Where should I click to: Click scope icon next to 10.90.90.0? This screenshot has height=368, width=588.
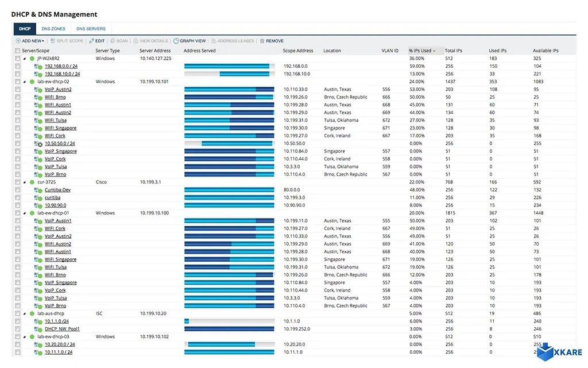pyautogui.click(x=38, y=205)
